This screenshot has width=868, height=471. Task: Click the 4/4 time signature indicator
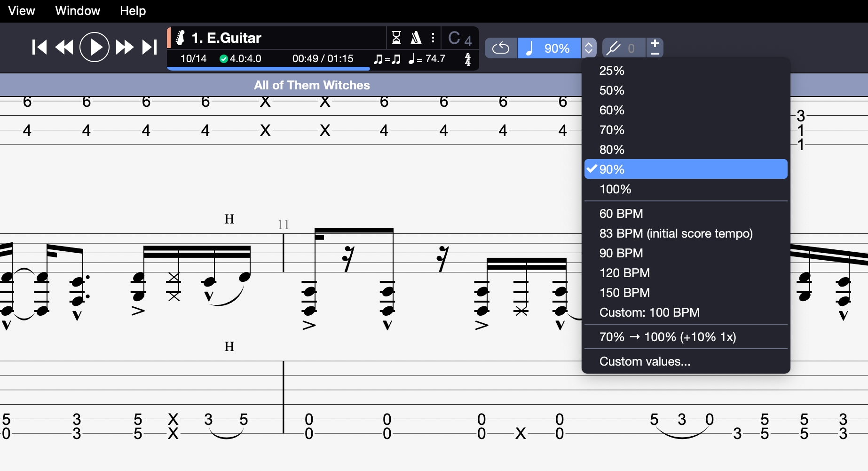tap(468, 59)
